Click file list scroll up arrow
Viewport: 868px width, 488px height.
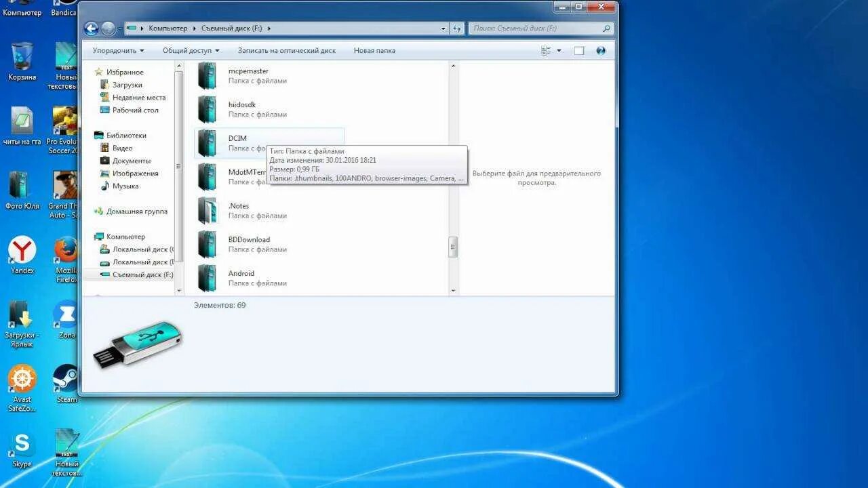(453, 66)
